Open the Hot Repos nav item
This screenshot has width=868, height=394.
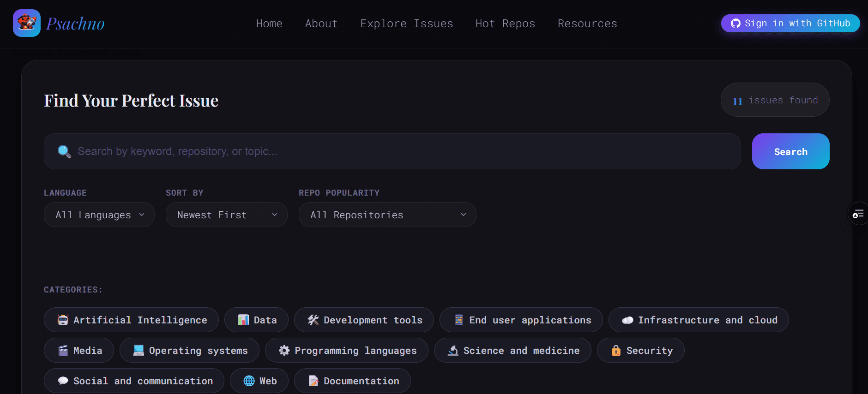click(x=505, y=24)
